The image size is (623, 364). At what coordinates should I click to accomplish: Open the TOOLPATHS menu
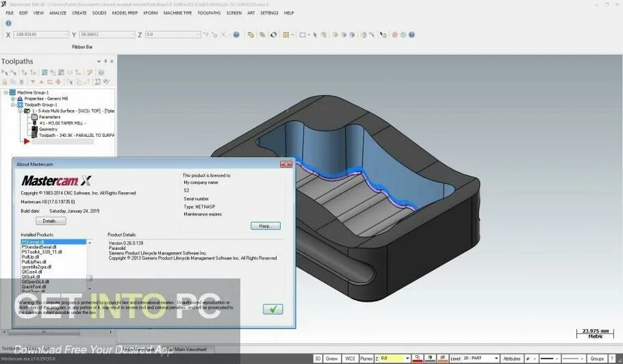pyautogui.click(x=209, y=13)
